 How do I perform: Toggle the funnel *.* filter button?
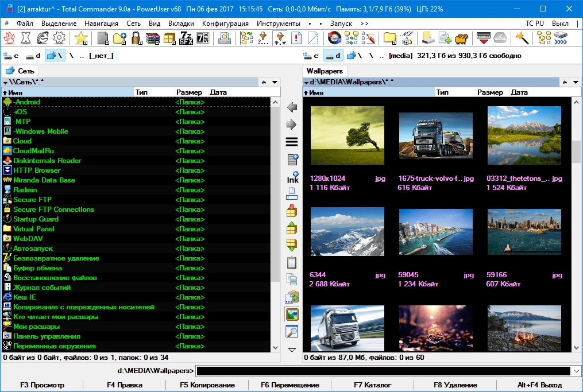tap(280, 38)
